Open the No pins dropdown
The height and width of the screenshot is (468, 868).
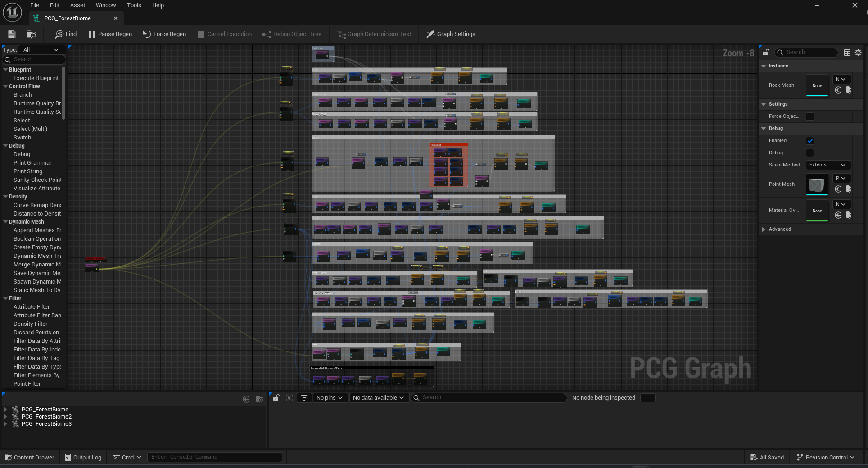(x=330, y=398)
